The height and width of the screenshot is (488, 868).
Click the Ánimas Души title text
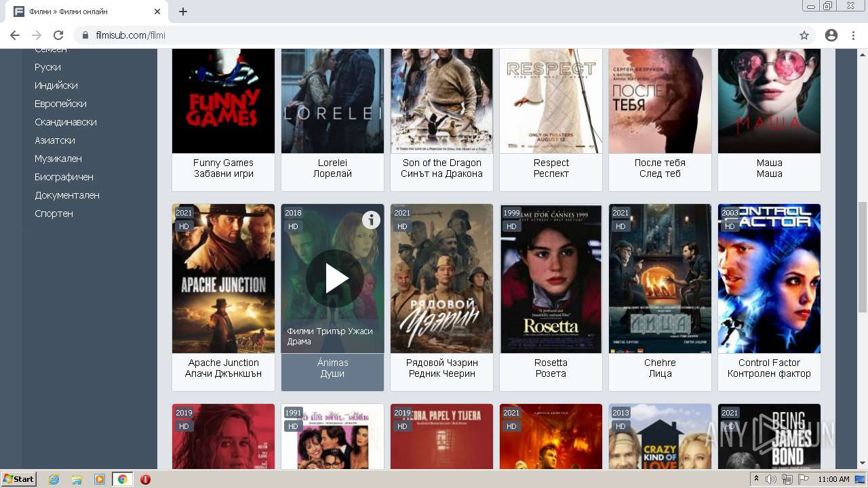(332, 368)
